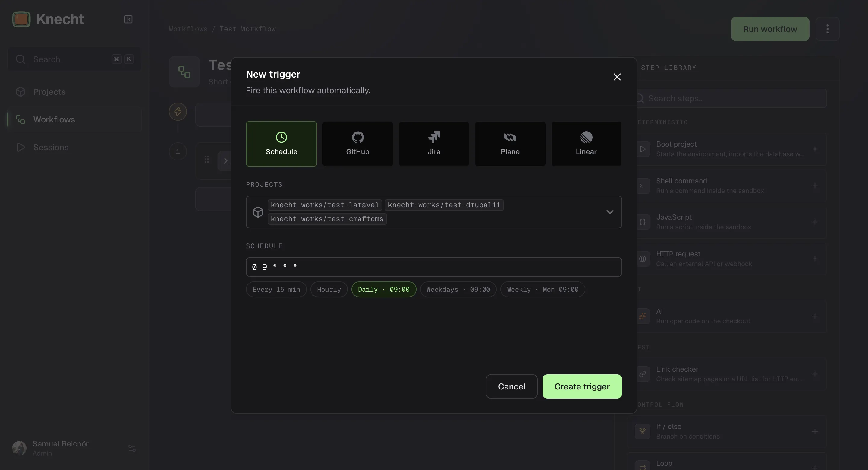Viewport: 868px width, 470px height.
Task: Click the Create trigger button
Action: point(582,386)
